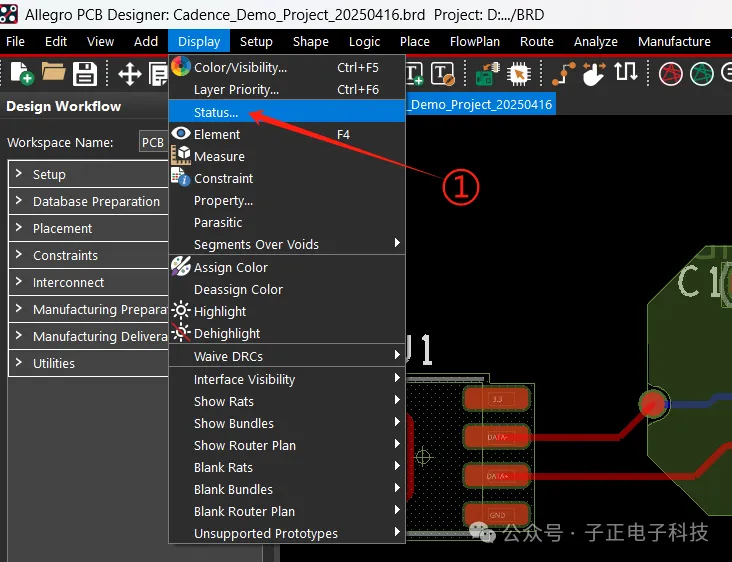Click the Element eye icon
732x562 pixels.
tap(181, 133)
